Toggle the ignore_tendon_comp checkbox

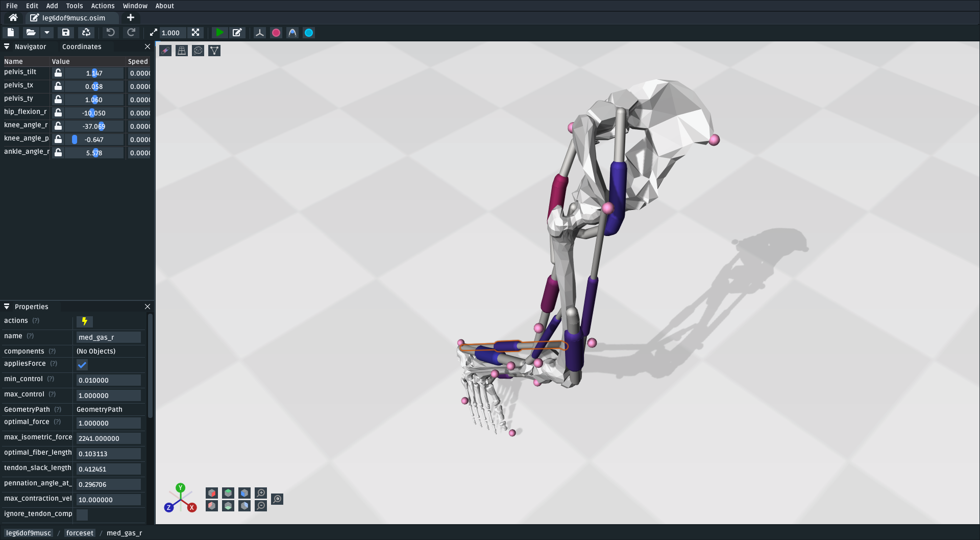click(x=82, y=515)
